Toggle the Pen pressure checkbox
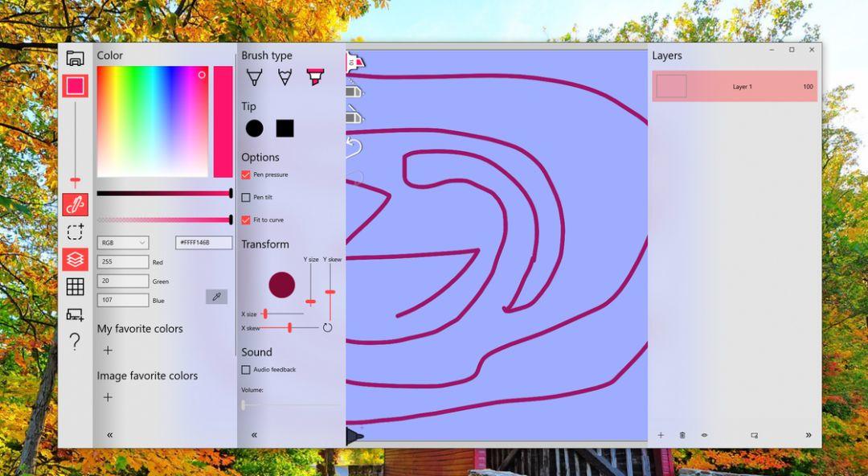 pyautogui.click(x=246, y=174)
